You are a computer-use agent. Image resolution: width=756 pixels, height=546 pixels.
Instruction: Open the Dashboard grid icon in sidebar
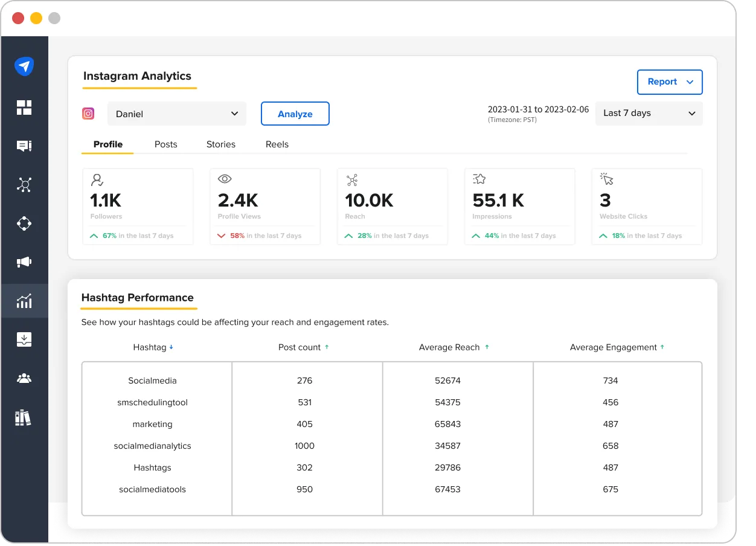pos(24,108)
